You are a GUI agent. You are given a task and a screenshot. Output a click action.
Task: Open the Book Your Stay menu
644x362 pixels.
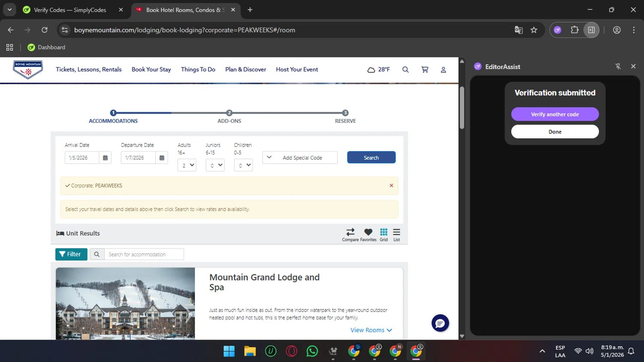click(x=151, y=70)
